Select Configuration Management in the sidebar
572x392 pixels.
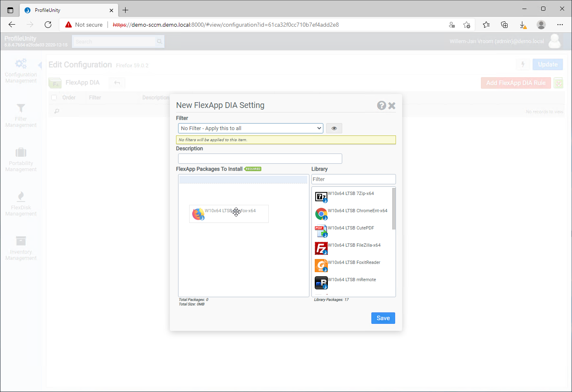21,70
